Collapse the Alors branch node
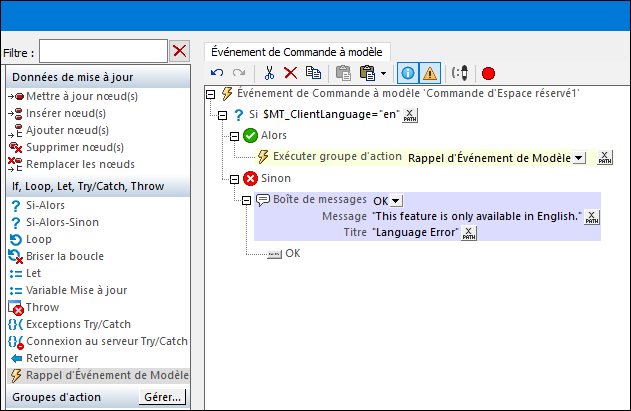This screenshot has height=411, width=631. pos(235,136)
